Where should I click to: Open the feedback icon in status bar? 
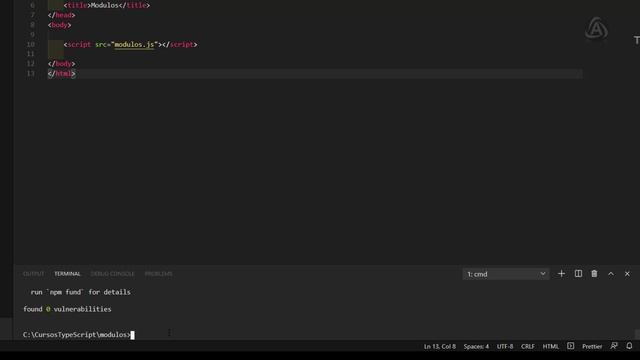pos(614,346)
